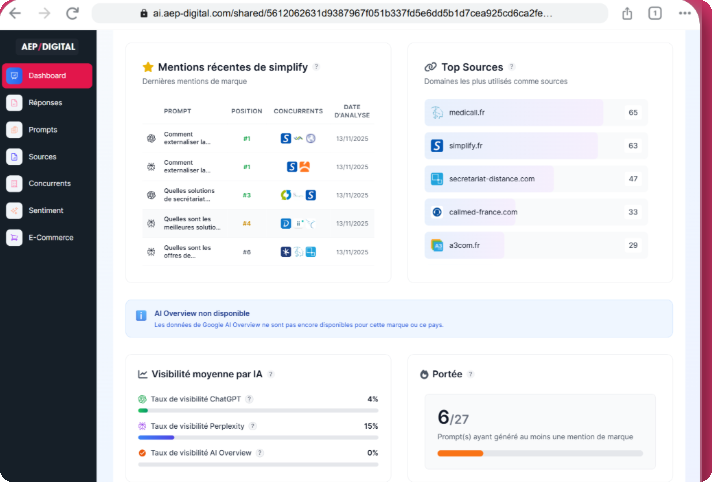The image size is (712, 482).
Task: Open Sentiment in the sidebar
Action: click(x=47, y=210)
